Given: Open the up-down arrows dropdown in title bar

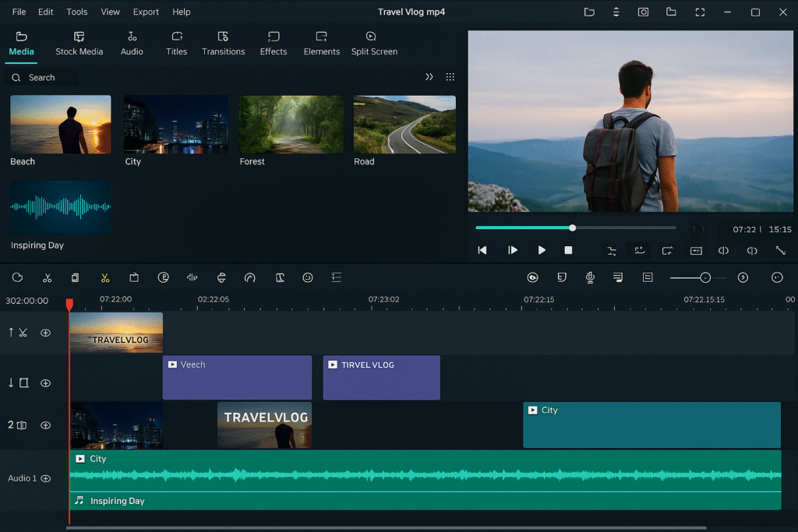Looking at the screenshot, I should (x=616, y=12).
